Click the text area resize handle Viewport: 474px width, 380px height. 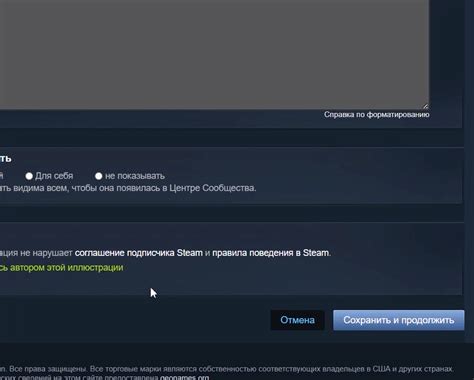[426, 106]
